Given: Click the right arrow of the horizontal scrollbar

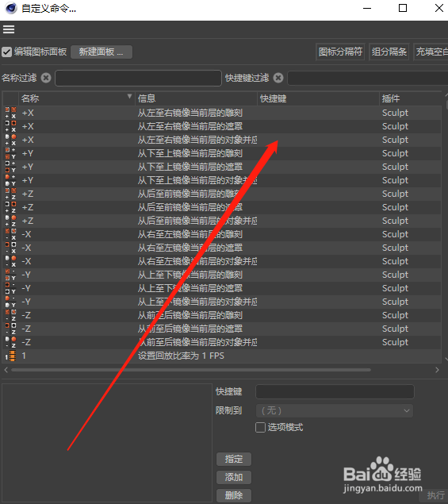Looking at the screenshot, I should 437,370.
